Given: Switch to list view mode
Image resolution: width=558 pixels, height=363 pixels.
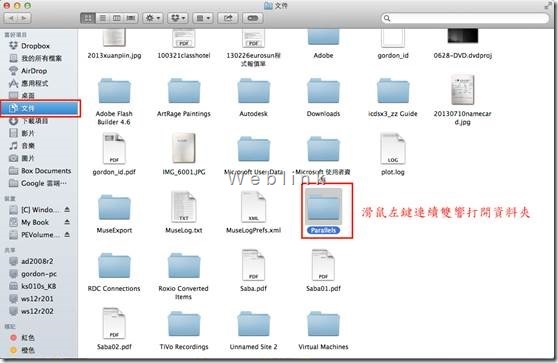Looking at the screenshot, I should point(102,18).
